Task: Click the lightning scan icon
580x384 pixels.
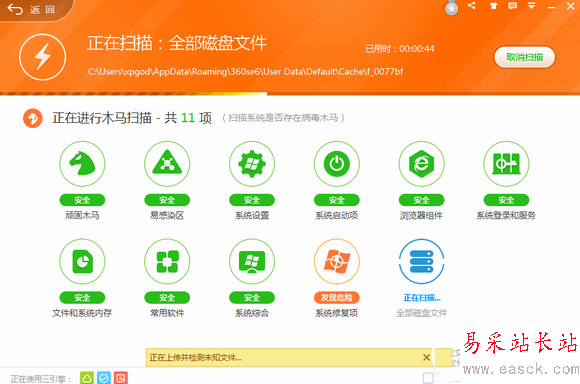Action: [43, 57]
